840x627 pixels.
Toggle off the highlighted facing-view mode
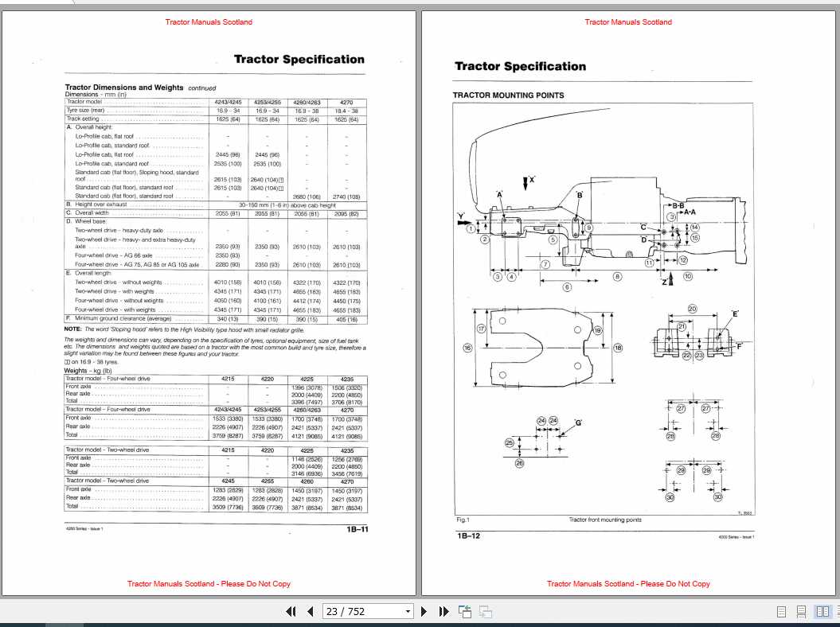click(822, 611)
